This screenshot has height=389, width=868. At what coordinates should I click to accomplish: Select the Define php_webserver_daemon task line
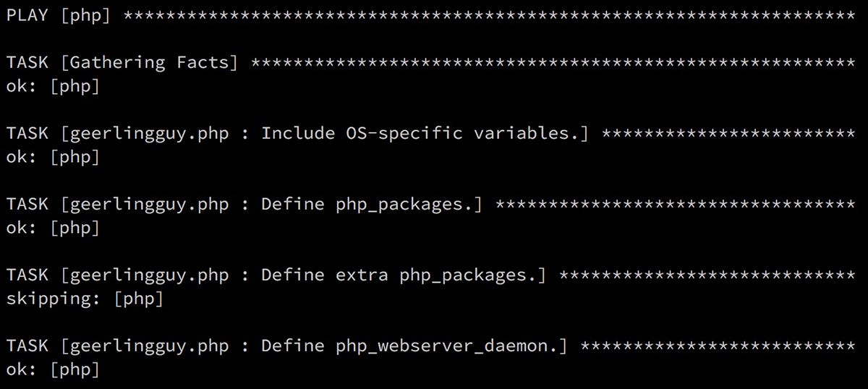tap(431, 346)
